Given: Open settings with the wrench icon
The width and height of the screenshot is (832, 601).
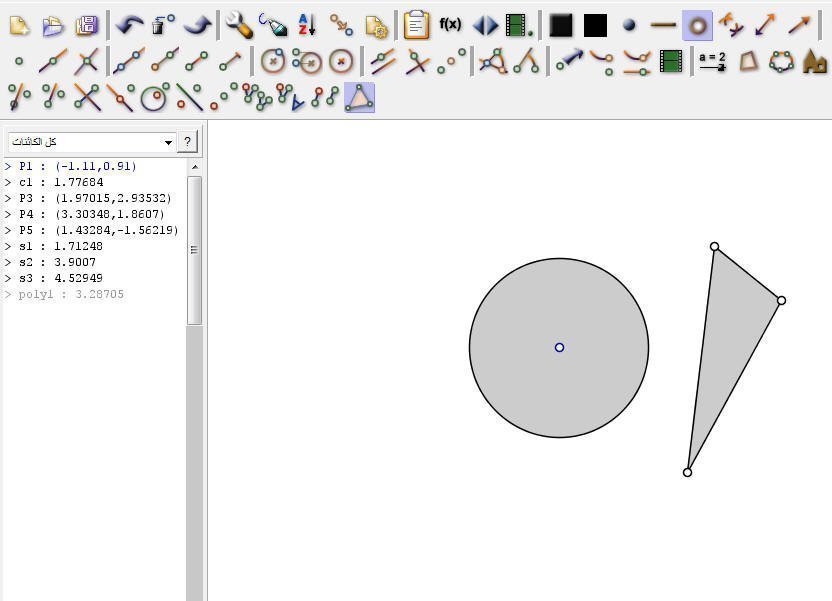Looking at the screenshot, I should click(239, 25).
